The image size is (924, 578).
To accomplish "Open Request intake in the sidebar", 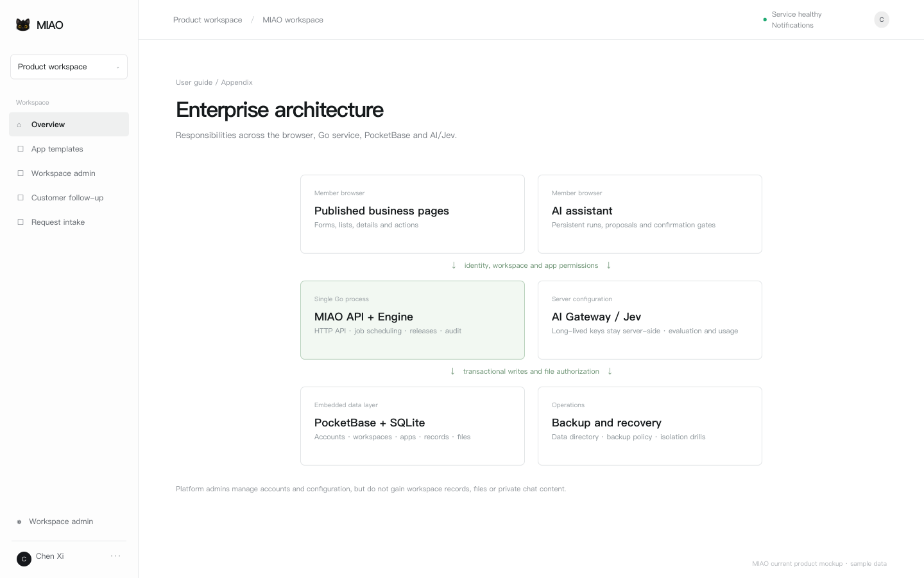I will [69, 222].
